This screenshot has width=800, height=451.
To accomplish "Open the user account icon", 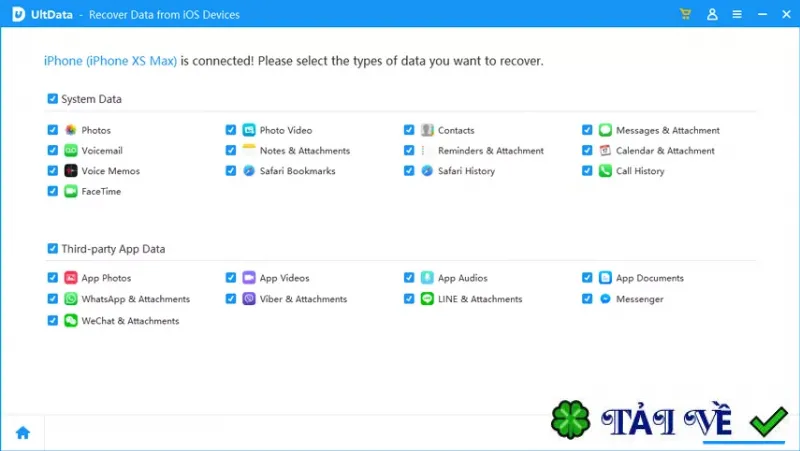I will (712, 14).
